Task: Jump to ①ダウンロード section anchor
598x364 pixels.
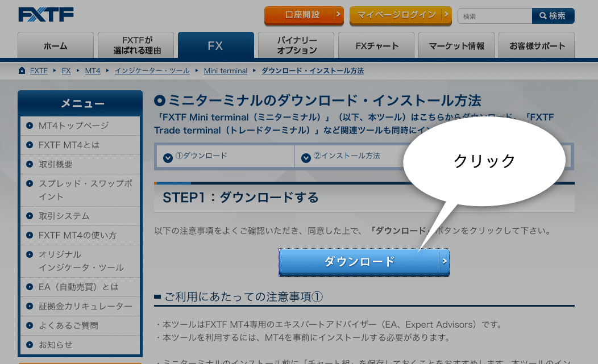Action: pyautogui.click(x=201, y=156)
